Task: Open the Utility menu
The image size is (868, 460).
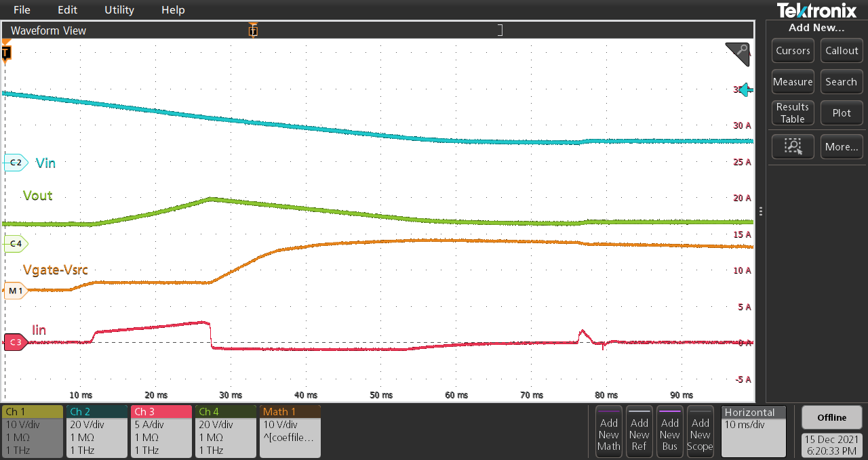Action: 119,9
